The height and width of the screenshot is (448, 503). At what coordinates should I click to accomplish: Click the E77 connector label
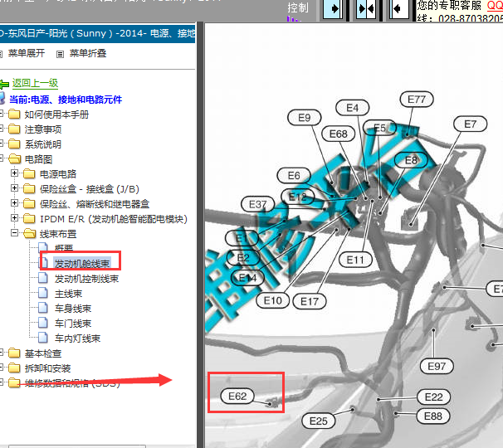pos(417,100)
